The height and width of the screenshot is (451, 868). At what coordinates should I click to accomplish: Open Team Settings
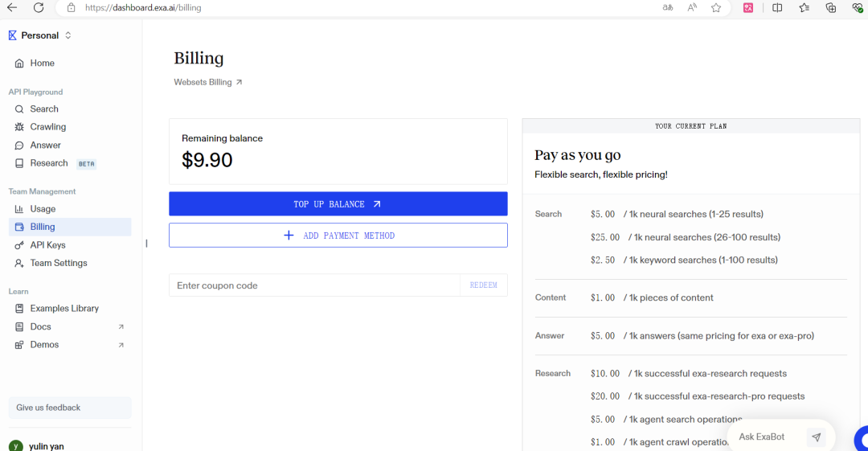point(70,263)
